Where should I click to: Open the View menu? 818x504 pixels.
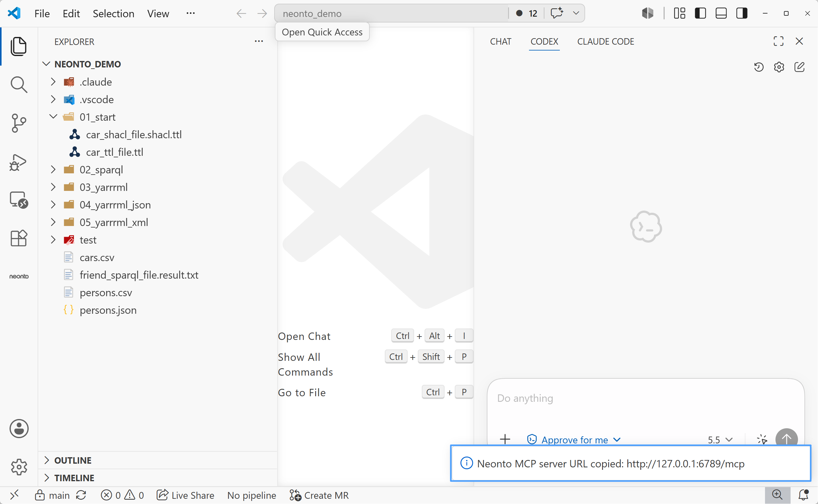coord(158,14)
